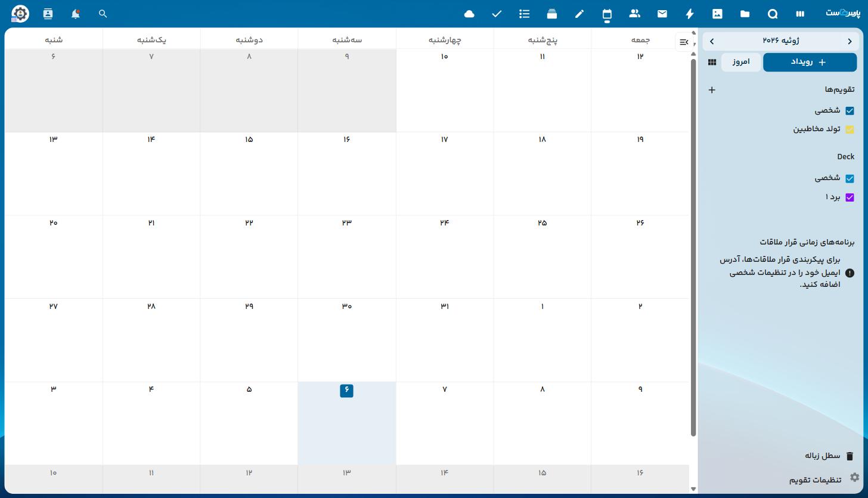Toggle the برد ۱ Deck calendar checkbox
Viewport: 868px width, 498px height.
click(x=850, y=197)
